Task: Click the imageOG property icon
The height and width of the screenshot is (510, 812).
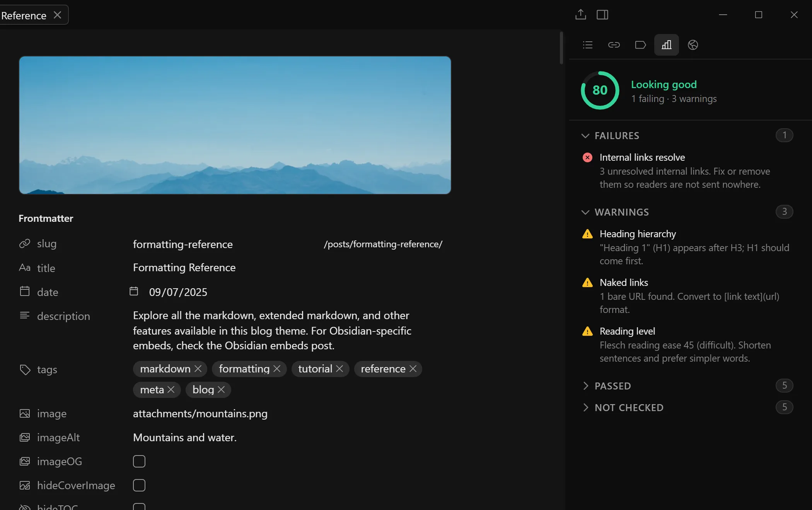Action: (25, 461)
